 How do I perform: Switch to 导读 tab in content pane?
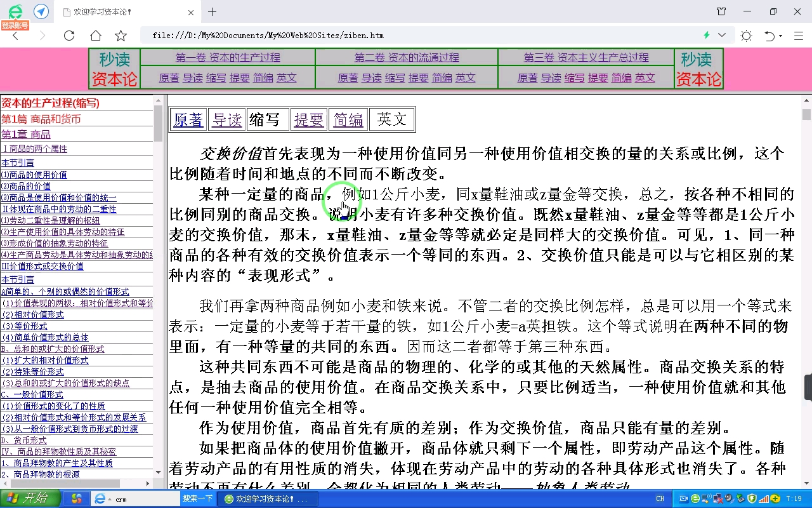point(227,119)
